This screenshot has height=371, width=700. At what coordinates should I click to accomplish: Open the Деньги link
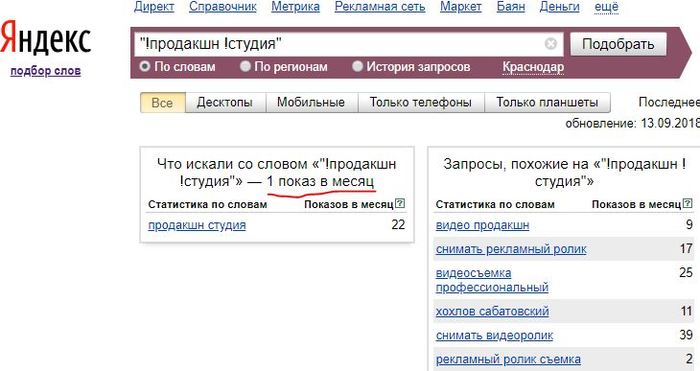point(560,7)
